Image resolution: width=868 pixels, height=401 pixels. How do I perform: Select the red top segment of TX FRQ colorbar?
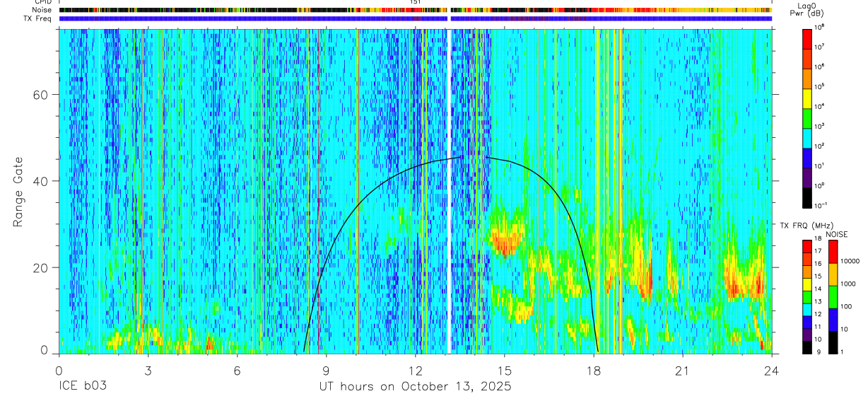click(x=807, y=246)
